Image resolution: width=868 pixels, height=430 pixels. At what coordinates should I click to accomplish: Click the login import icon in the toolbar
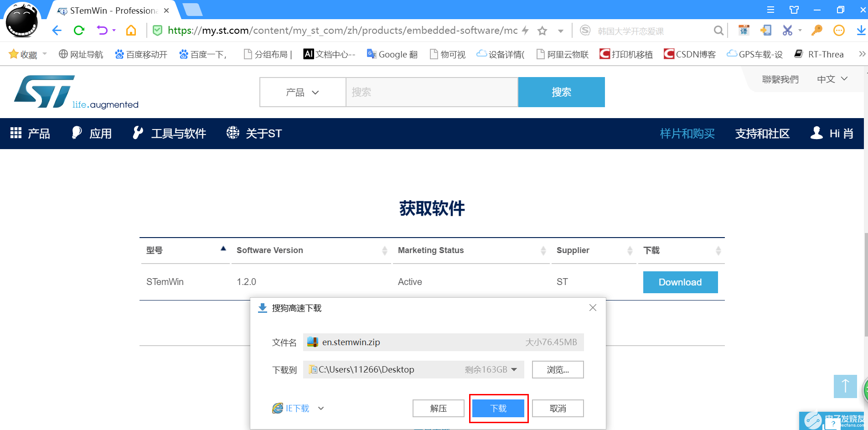pos(766,31)
